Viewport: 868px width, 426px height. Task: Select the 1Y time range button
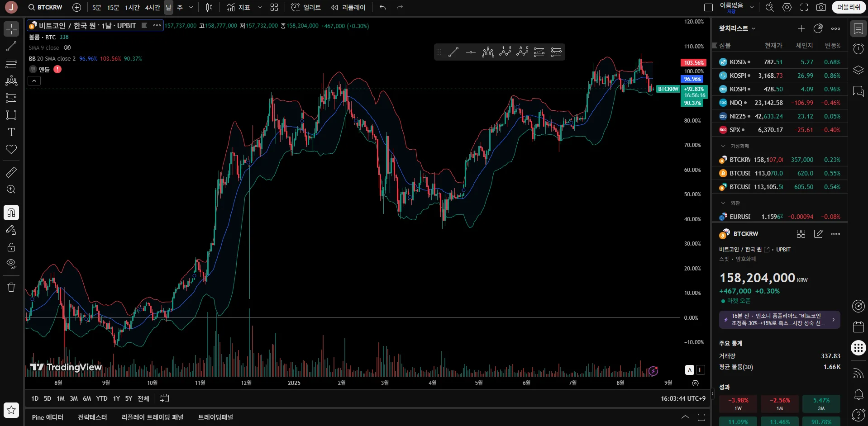(x=116, y=398)
